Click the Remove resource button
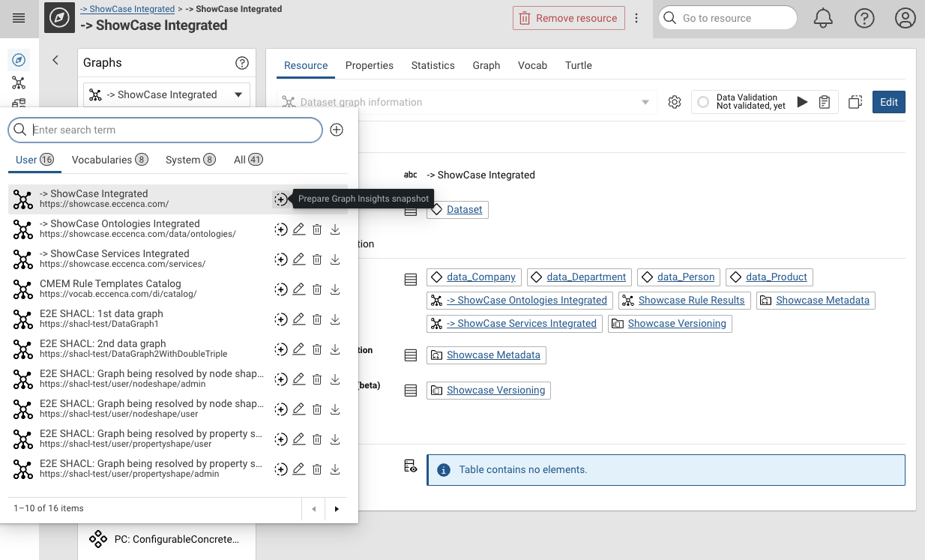This screenshot has width=925, height=560. (x=568, y=18)
